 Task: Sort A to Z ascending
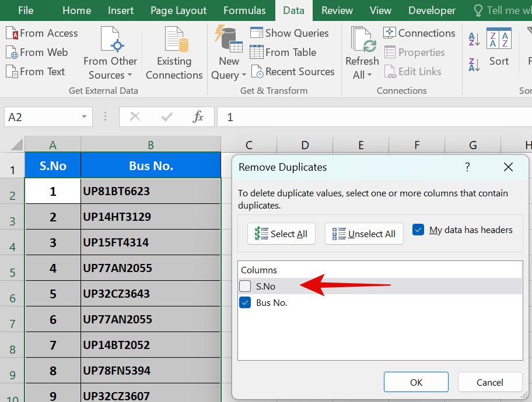point(474,39)
